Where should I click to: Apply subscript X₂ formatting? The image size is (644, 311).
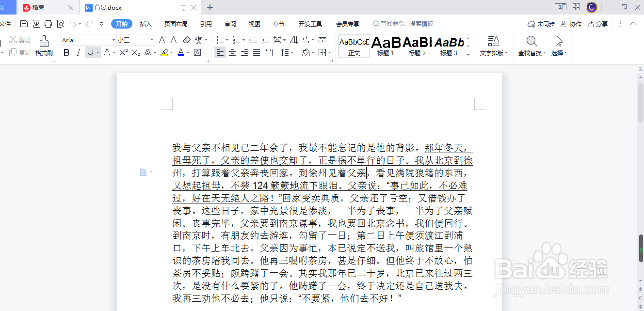coord(136,52)
